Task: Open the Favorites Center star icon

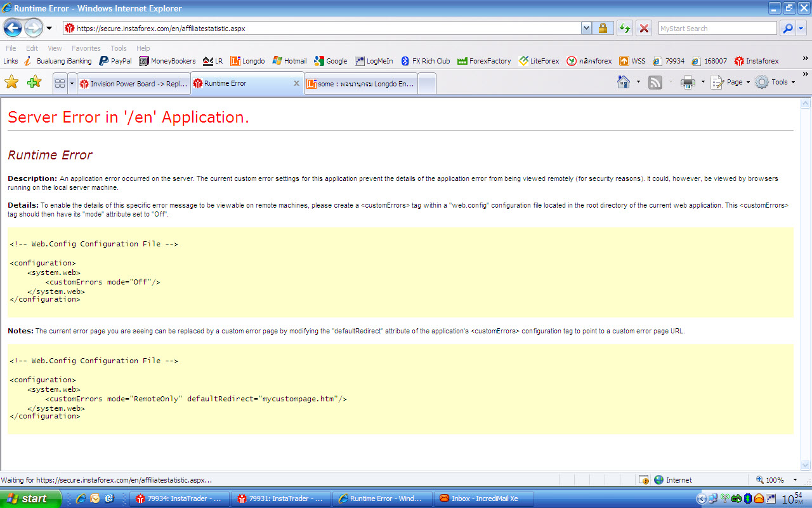Action: [x=11, y=83]
